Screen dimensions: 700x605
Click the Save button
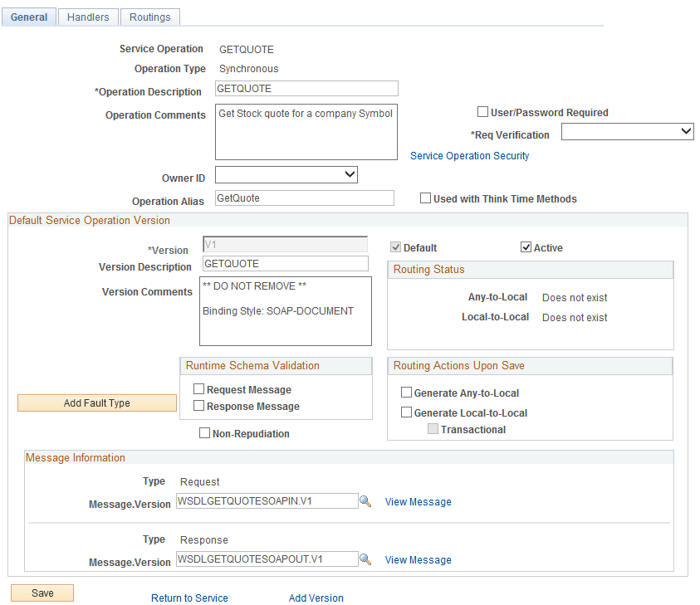tap(42, 593)
